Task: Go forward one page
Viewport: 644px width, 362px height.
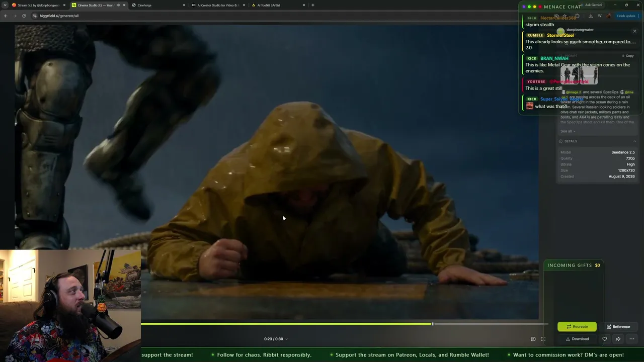Action: point(15,16)
